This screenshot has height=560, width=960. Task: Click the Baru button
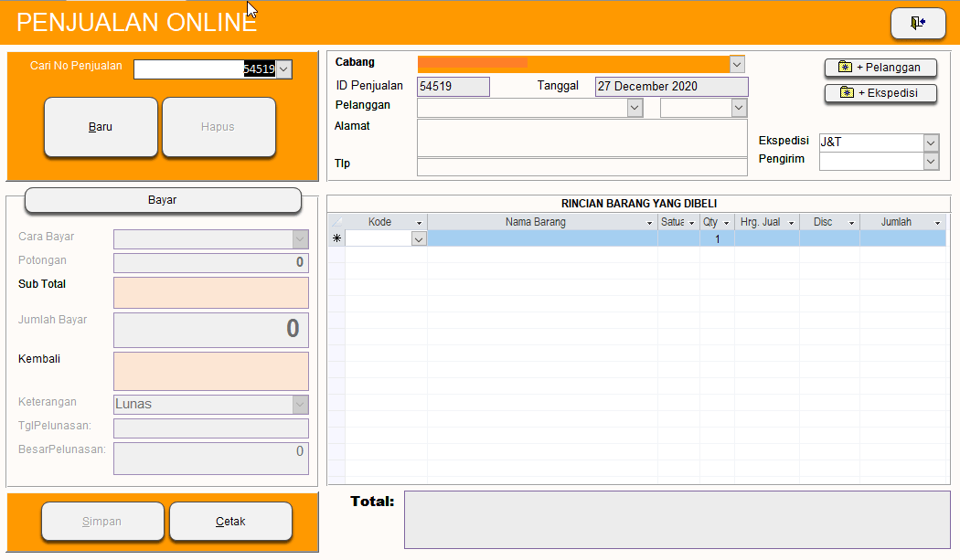click(x=101, y=127)
